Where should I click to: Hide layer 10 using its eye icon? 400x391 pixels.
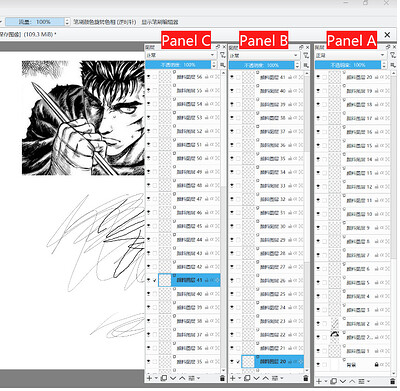point(318,214)
